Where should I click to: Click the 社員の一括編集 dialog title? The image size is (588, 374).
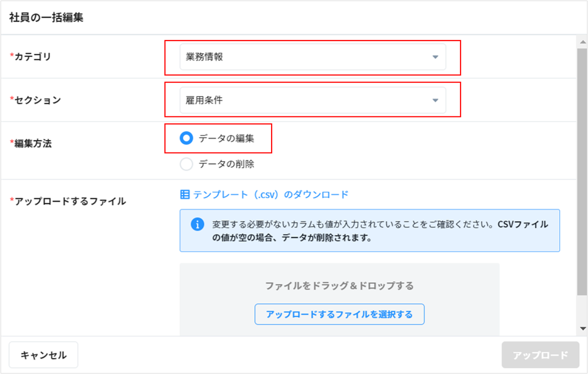pos(46,17)
